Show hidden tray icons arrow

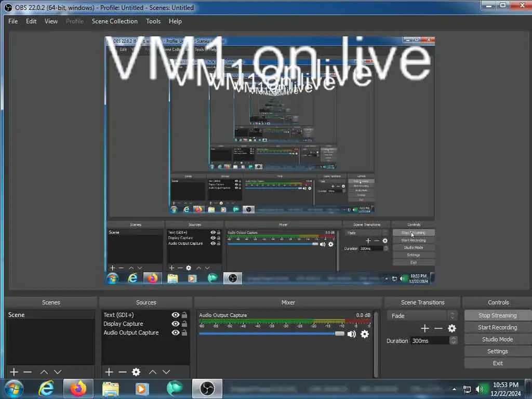click(x=454, y=390)
